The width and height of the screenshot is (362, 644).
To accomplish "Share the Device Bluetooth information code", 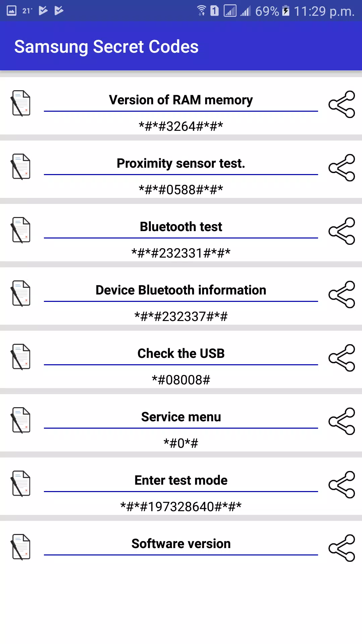I will [x=342, y=294].
